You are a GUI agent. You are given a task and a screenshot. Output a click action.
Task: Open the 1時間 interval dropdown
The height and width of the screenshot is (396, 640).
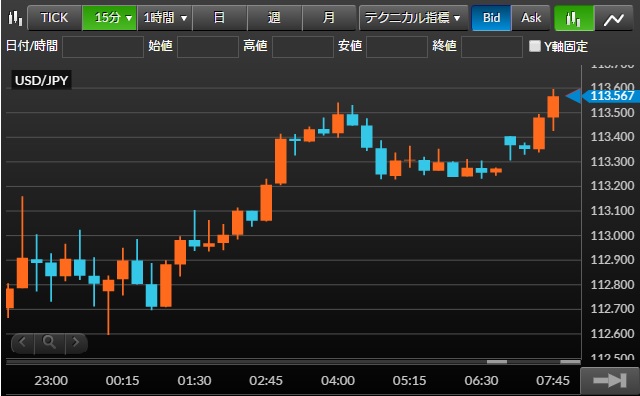[164, 18]
